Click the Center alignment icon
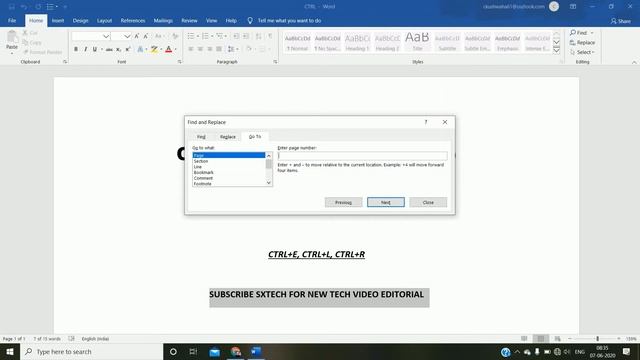 200,49
